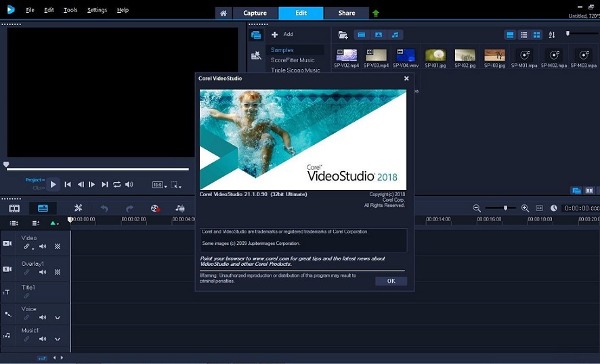Select the SP-I01.jpg dandelion thumbnail
600x364 pixels.
coord(435,55)
